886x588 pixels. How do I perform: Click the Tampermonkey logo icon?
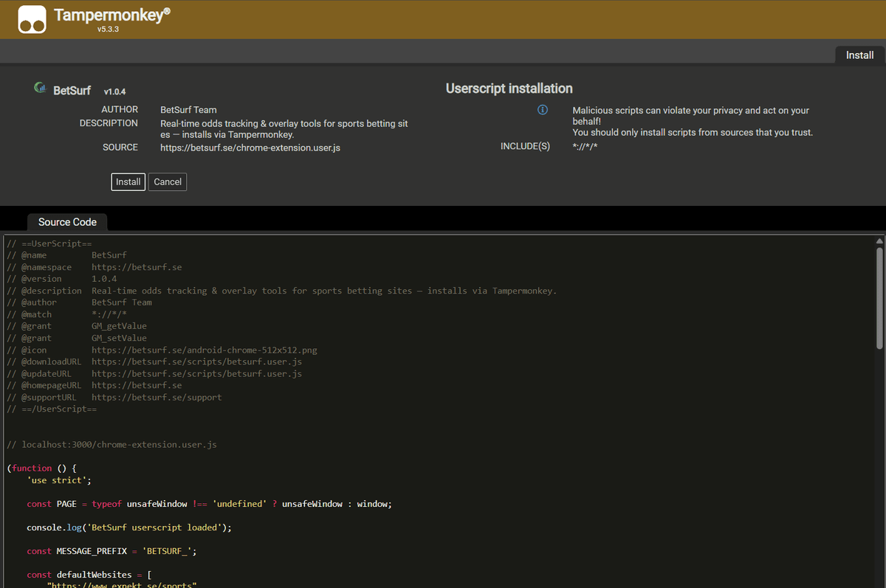[33, 20]
